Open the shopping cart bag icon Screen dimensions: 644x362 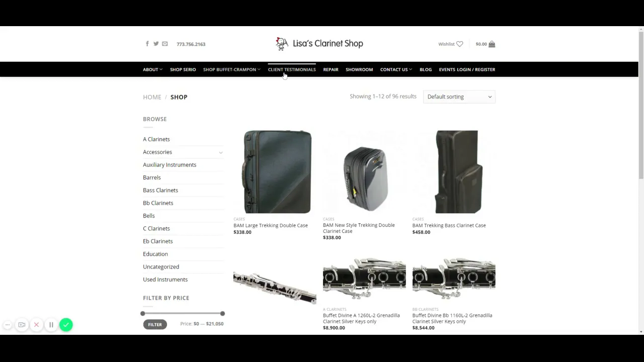pos(492,44)
